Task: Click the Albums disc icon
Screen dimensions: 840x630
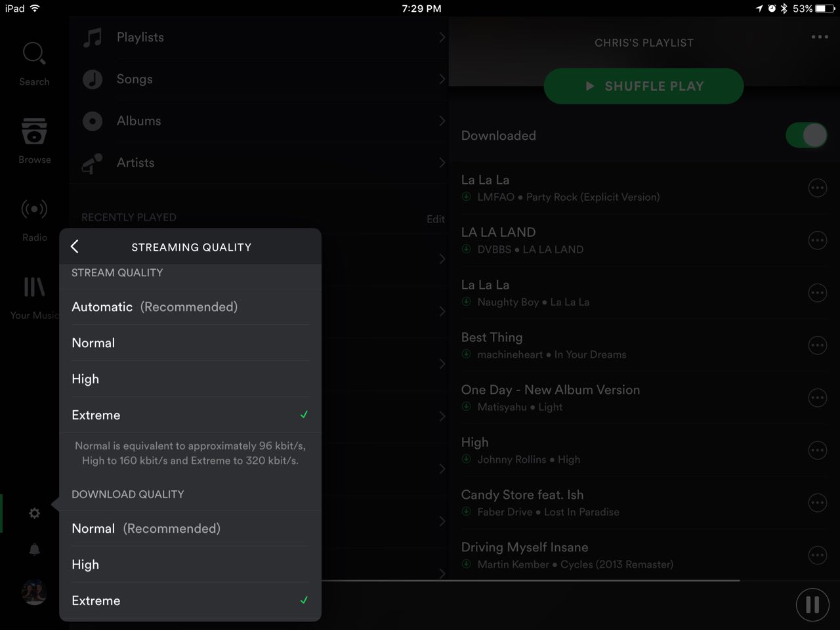Action: [93, 121]
